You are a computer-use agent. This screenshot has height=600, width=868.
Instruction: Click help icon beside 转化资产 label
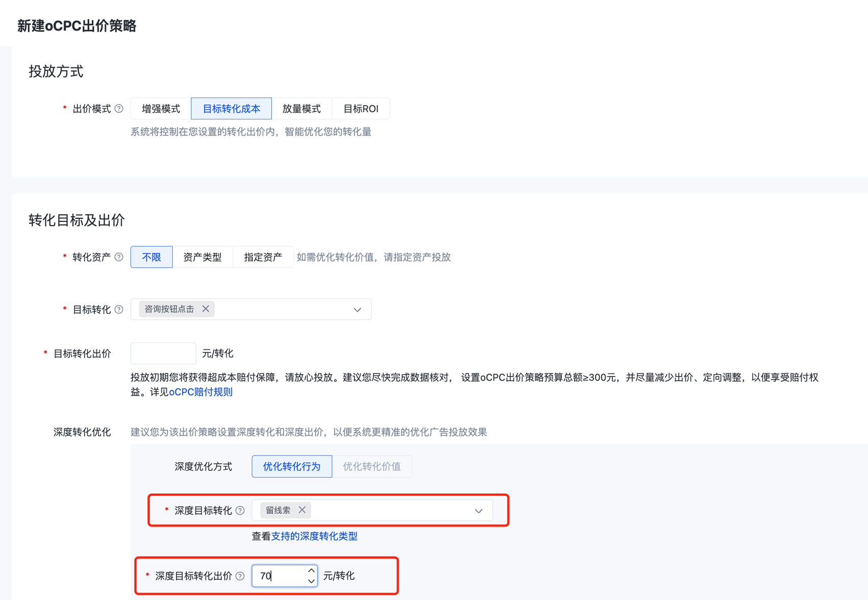[x=119, y=257]
